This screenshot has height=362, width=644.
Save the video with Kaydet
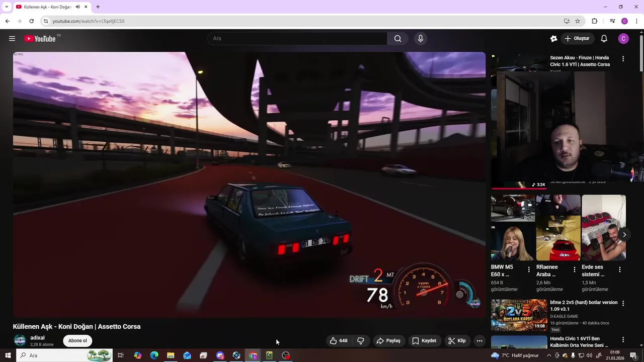(x=424, y=341)
